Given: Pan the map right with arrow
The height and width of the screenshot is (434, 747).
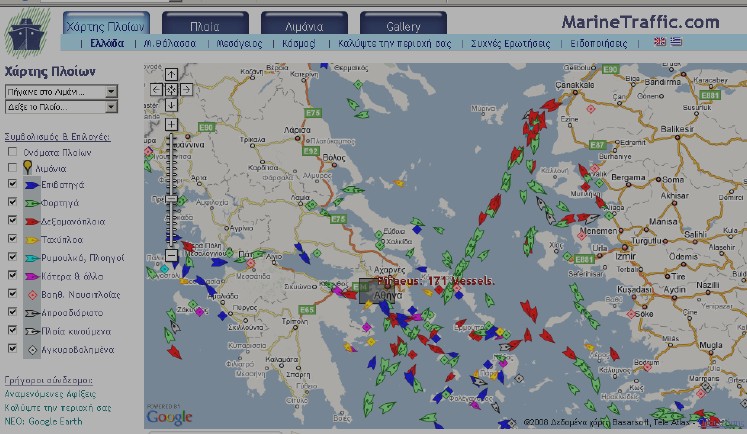Looking at the screenshot, I should 186,90.
